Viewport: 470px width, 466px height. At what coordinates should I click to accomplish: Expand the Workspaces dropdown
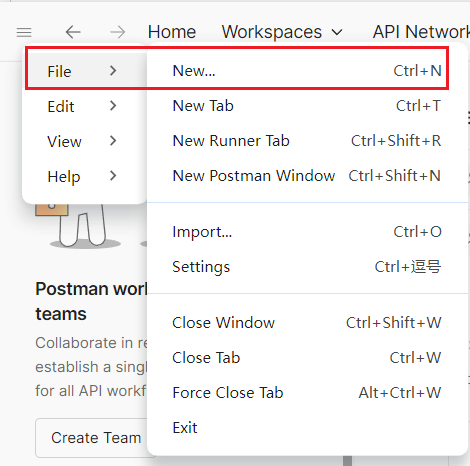pos(282,32)
